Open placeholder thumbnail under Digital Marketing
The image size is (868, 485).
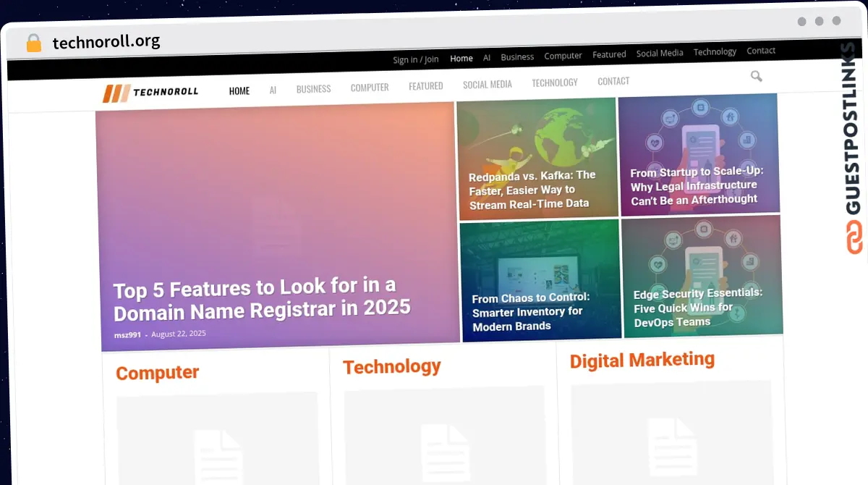point(672,432)
